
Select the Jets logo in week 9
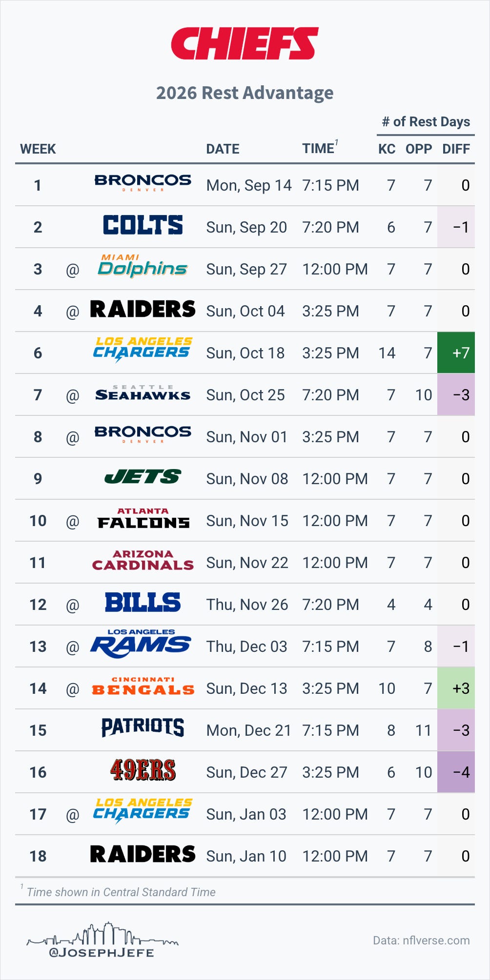[x=143, y=476]
